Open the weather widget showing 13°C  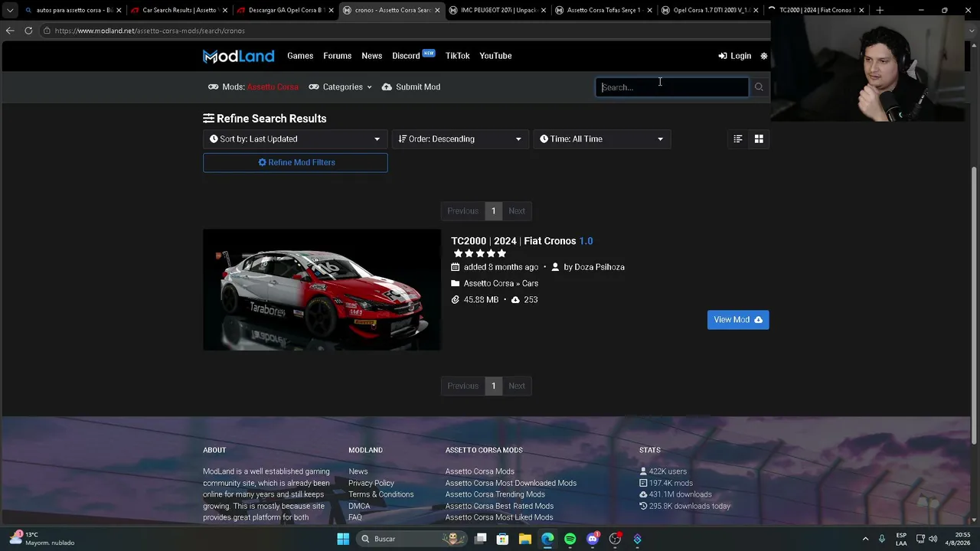(x=42, y=539)
